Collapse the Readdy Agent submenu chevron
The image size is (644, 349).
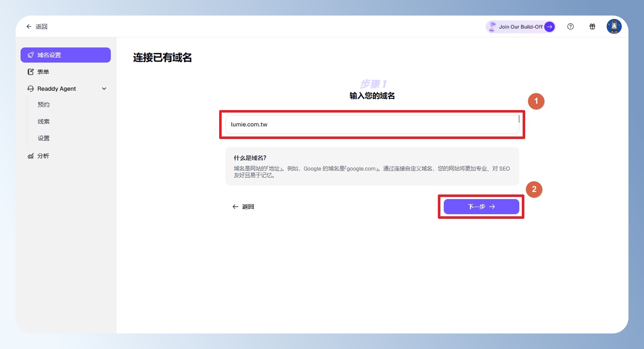coord(104,89)
